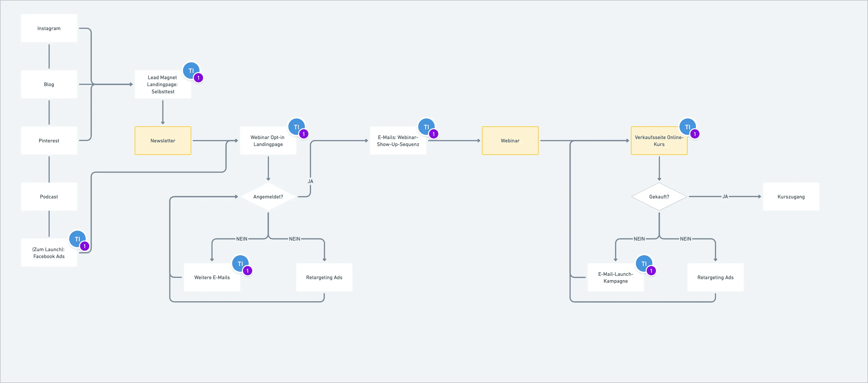The image size is (868, 383).
Task: Select the Instagram node
Action: click(x=49, y=28)
